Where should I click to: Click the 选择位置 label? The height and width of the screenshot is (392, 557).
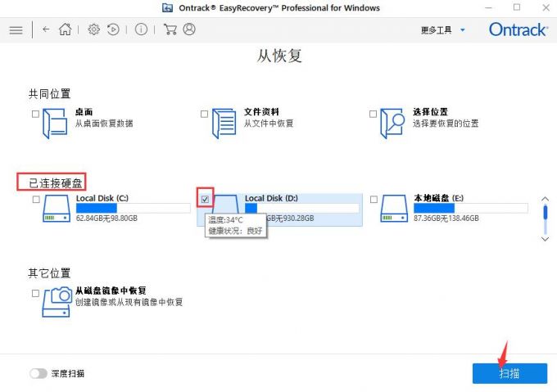pyautogui.click(x=430, y=112)
